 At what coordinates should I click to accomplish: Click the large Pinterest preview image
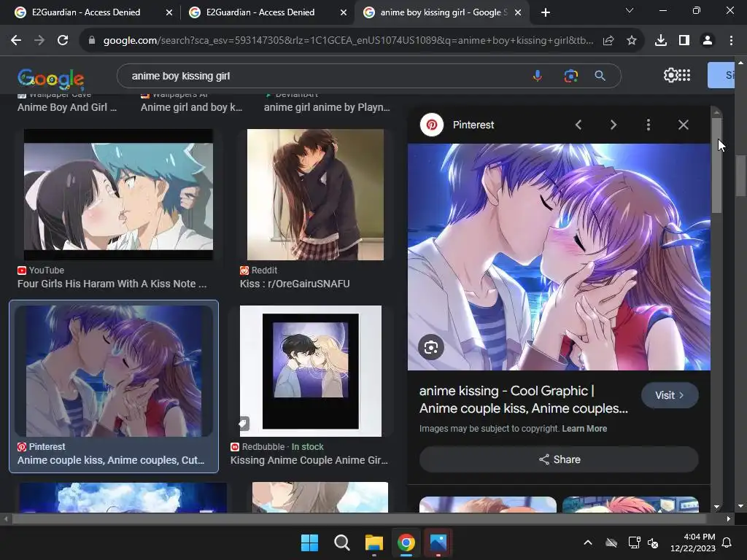click(x=559, y=257)
